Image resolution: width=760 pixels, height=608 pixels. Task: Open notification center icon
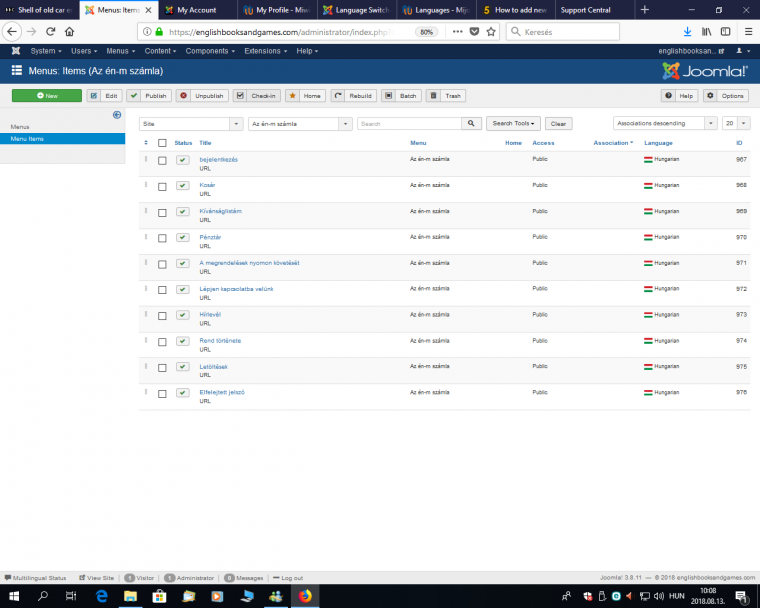742,596
